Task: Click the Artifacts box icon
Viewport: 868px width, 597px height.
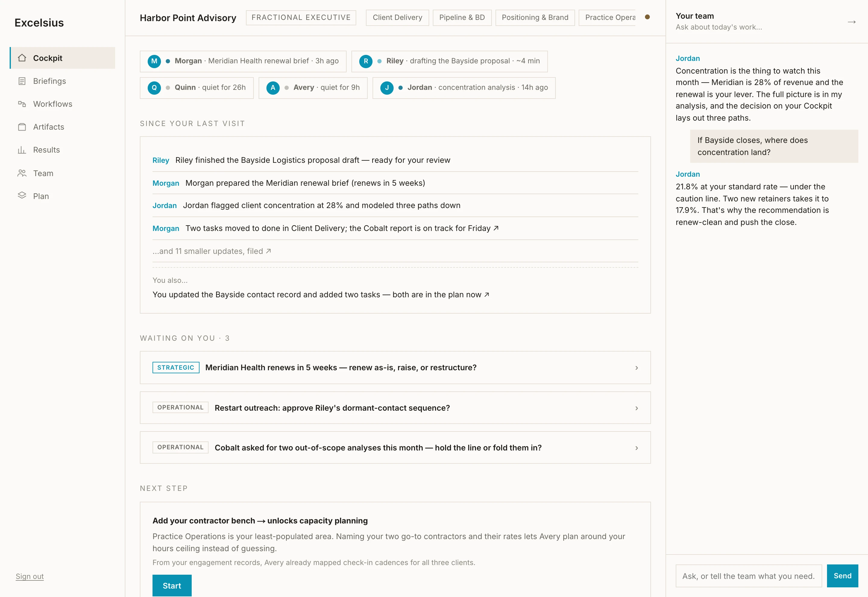Action: (22, 127)
